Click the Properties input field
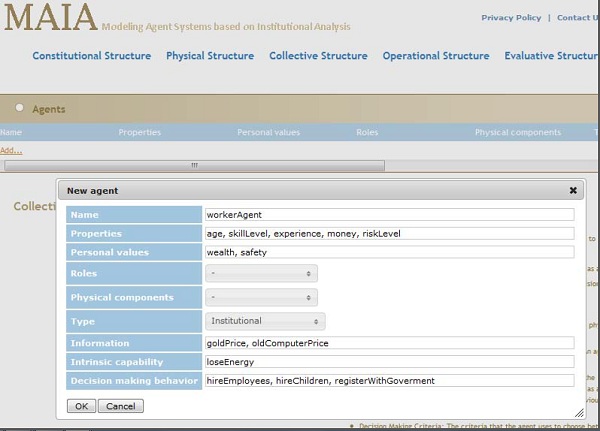This screenshot has width=600, height=431. (x=390, y=233)
